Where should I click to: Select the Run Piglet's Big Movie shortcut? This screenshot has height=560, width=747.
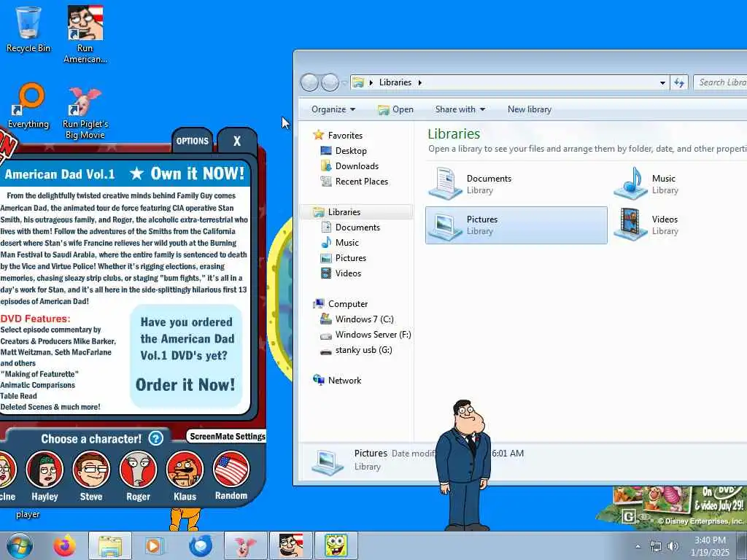click(x=85, y=112)
